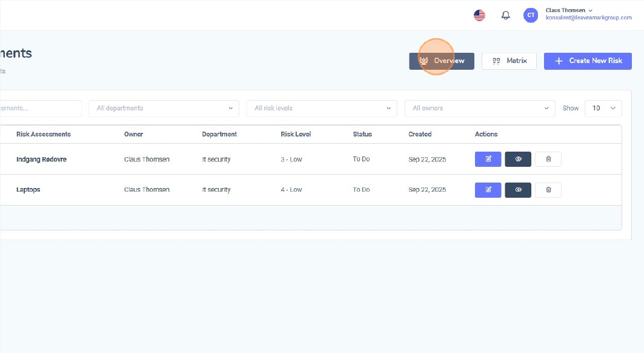Open the All owners dropdown
The width and height of the screenshot is (644, 353).
tap(480, 108)
